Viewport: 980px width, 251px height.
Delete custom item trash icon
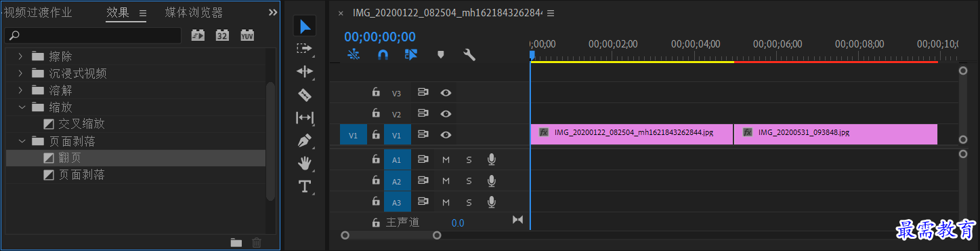pyautogui.click(x=256, y=242)
